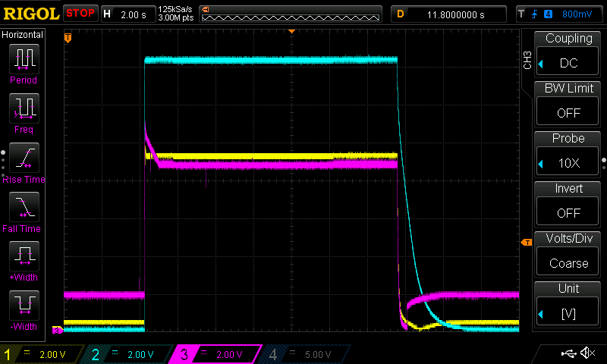Viewport: 607px width, 364px height.
Task: Click the channel 3 ground reference marker
Action: point(58,331)
